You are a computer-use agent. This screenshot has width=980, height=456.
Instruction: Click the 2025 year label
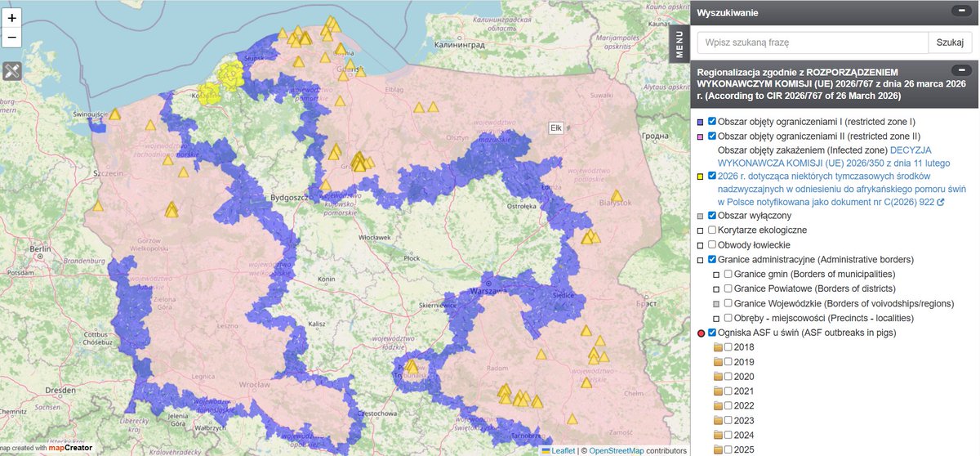pyautogui.click(x=744, y=450)
